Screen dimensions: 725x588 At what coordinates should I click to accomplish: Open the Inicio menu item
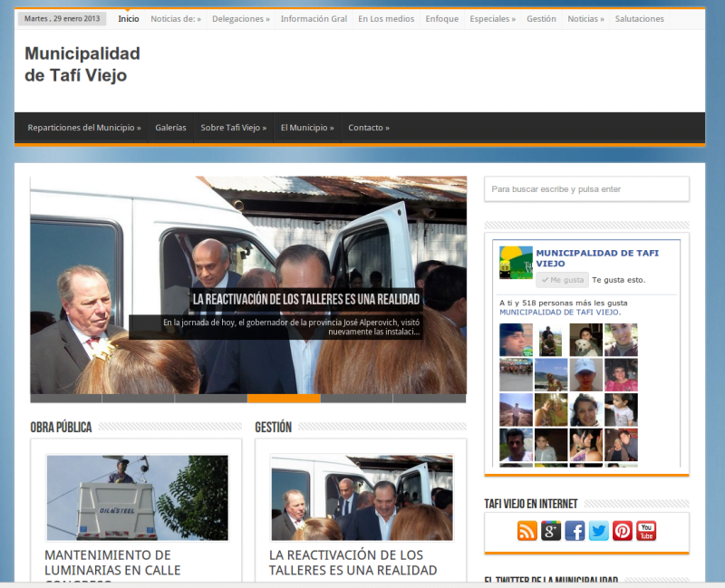click(x=129, y=19)
